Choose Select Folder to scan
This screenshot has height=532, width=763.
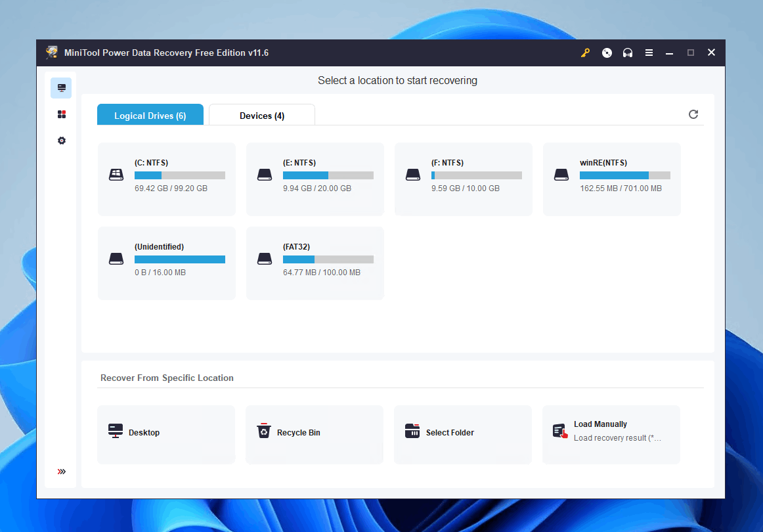pos(464,435)
